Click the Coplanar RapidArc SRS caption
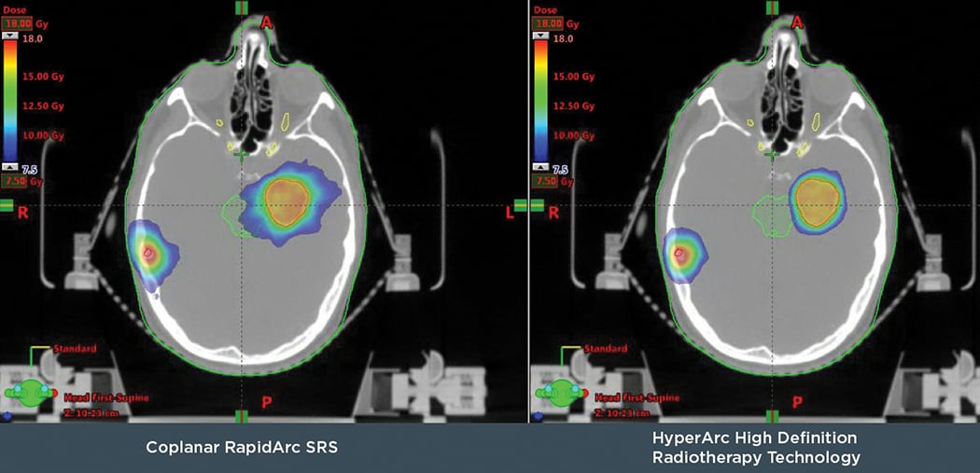 pos(242,448)
